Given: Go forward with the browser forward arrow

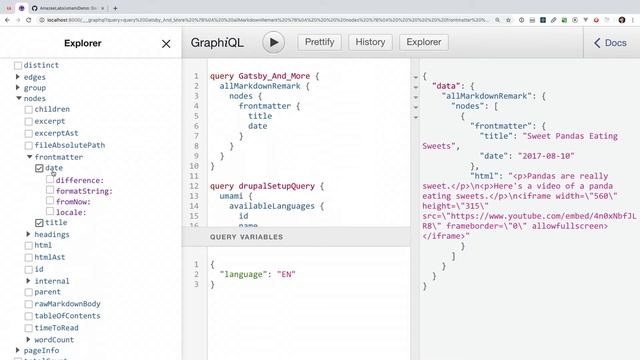Looking at the screenshot, I should (x=18, y=20).
